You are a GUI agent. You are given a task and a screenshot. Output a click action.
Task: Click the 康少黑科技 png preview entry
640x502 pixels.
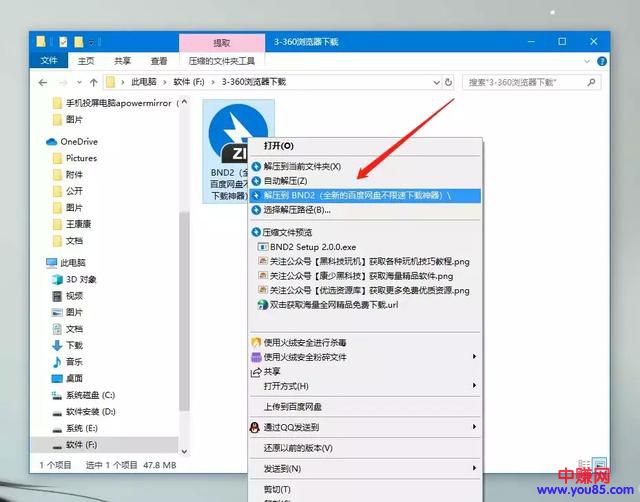tap(361, 276)
